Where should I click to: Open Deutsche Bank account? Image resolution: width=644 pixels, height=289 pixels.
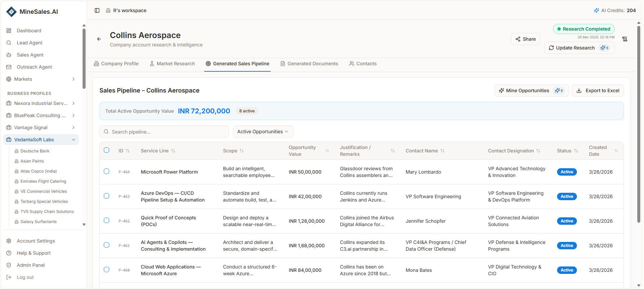coord(35,151)
